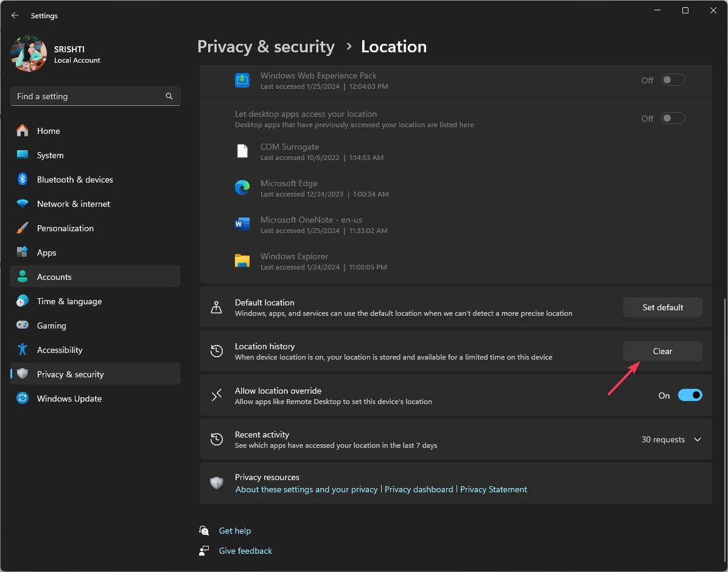Click the Windows Update sync icon
Screen dimensions: 728x572
tap(23, 399)
